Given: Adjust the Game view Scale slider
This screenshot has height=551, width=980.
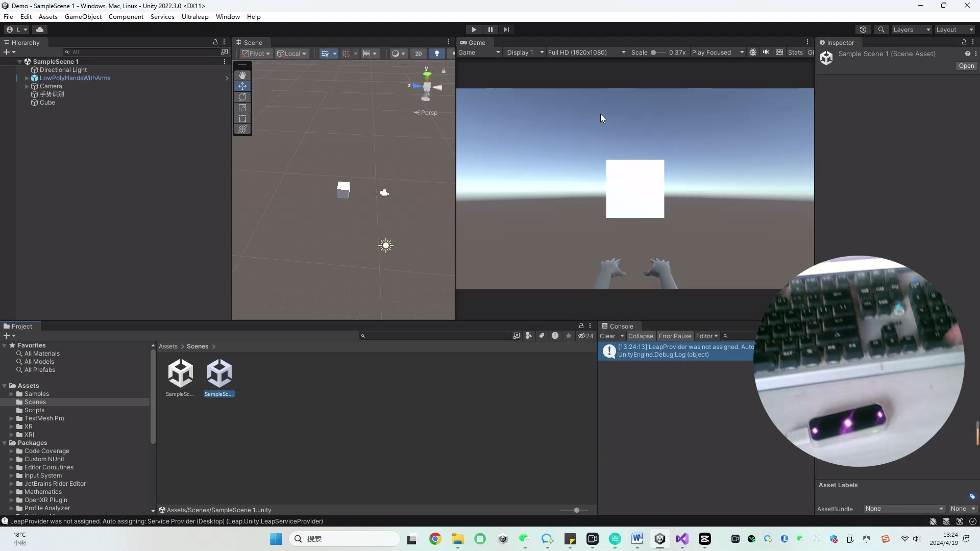Looking at the screenshot, I should coord(655,52).
